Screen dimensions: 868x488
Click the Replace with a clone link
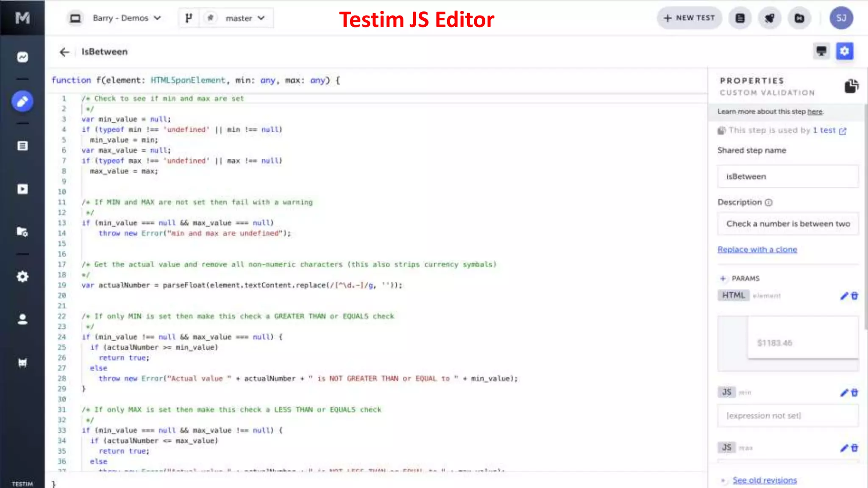(x=757, y=250)
